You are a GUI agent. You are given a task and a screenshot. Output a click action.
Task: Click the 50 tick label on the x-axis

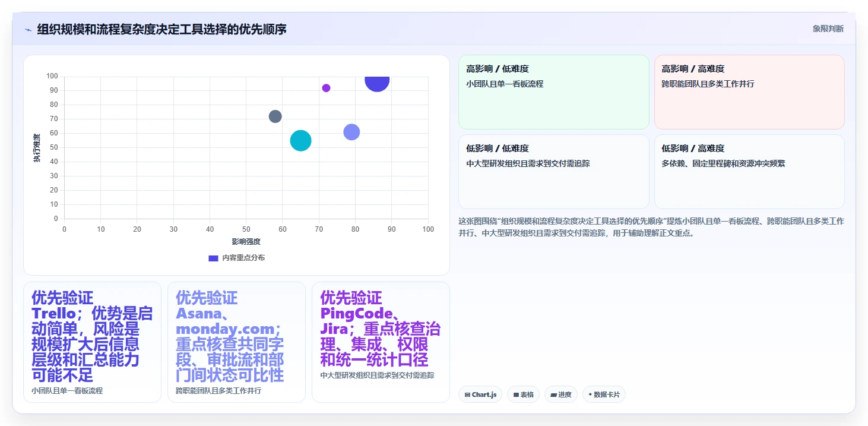click(246, 229)
